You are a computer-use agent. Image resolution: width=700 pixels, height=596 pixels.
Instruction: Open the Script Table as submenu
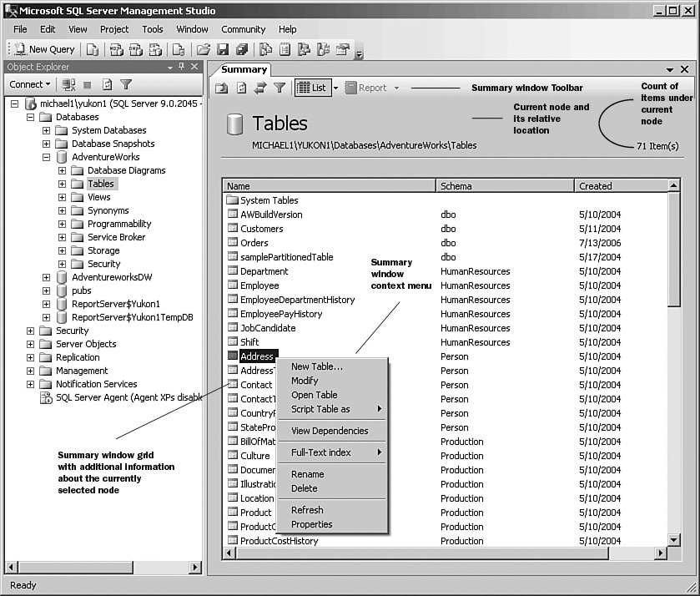point(332,409)
